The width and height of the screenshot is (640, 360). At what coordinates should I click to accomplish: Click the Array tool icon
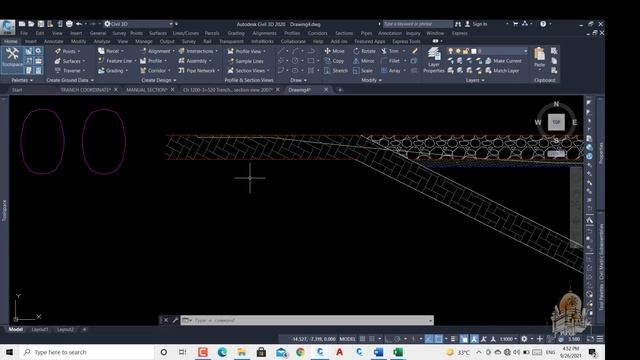point(384,71)
